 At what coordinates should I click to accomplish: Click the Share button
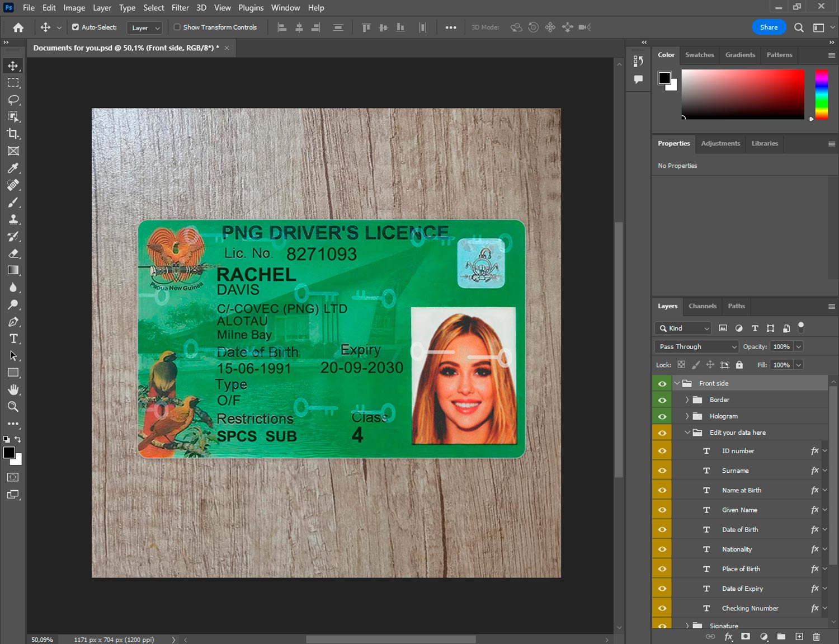(769, 27)
